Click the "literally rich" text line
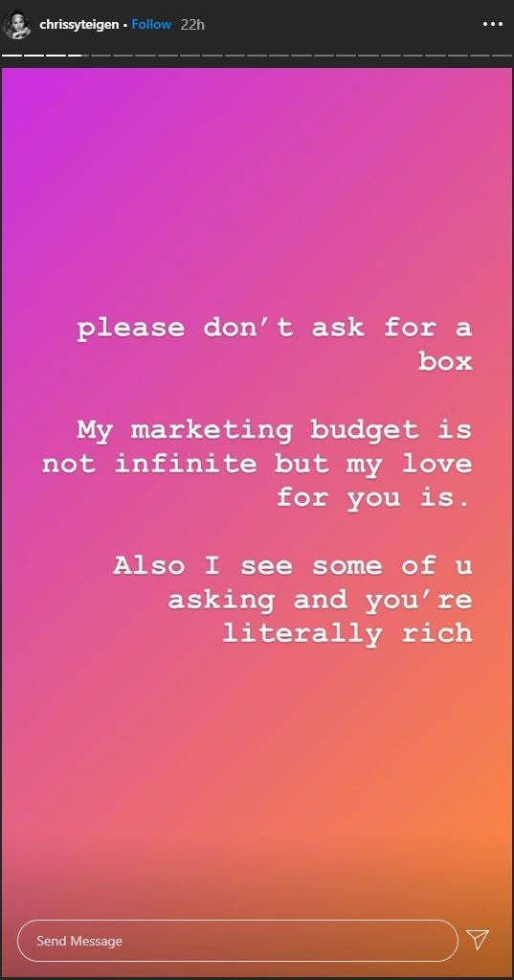The image size is (514, 980). tap(347, 634)
